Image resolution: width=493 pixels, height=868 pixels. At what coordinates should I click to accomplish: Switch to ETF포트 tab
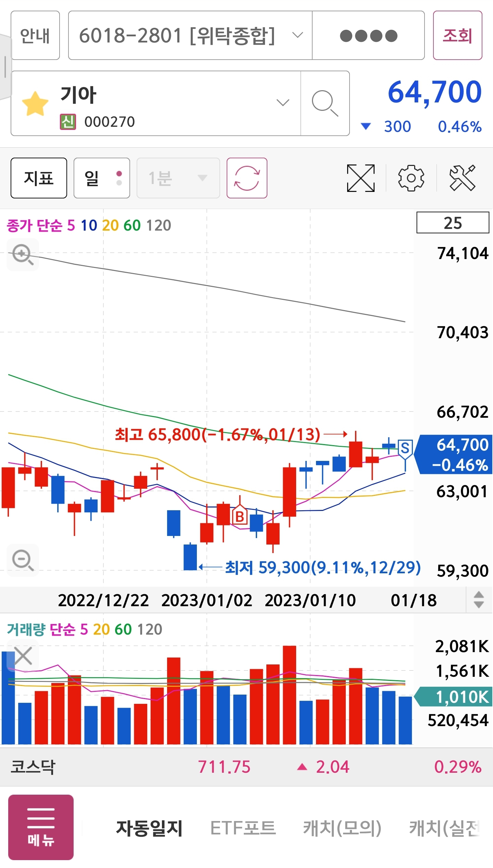243,828
